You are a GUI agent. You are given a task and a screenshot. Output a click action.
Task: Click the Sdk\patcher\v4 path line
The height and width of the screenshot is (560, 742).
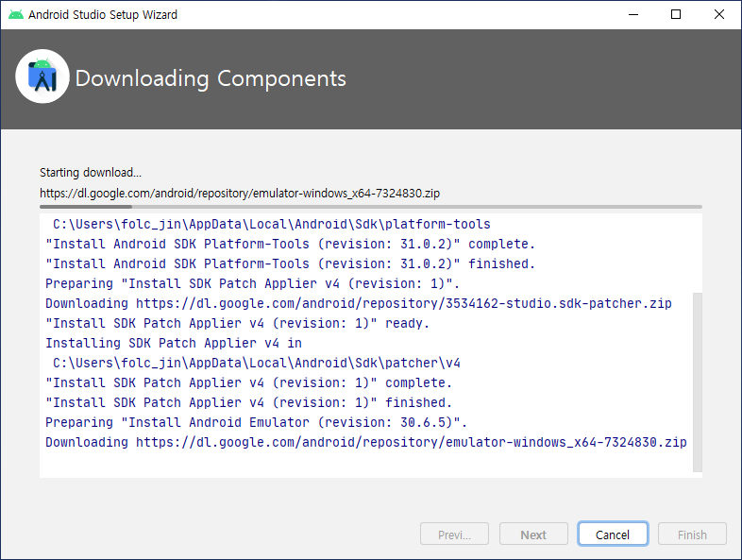(257, 363)
